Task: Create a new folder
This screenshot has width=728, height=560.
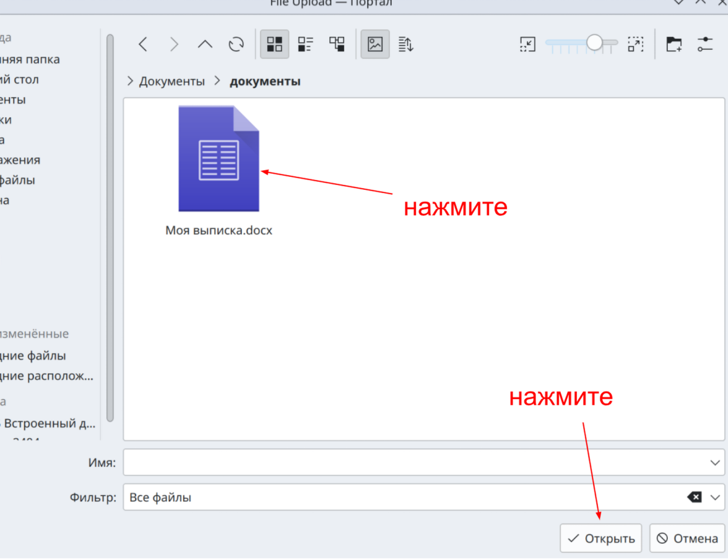Action: tap(674, 44)
